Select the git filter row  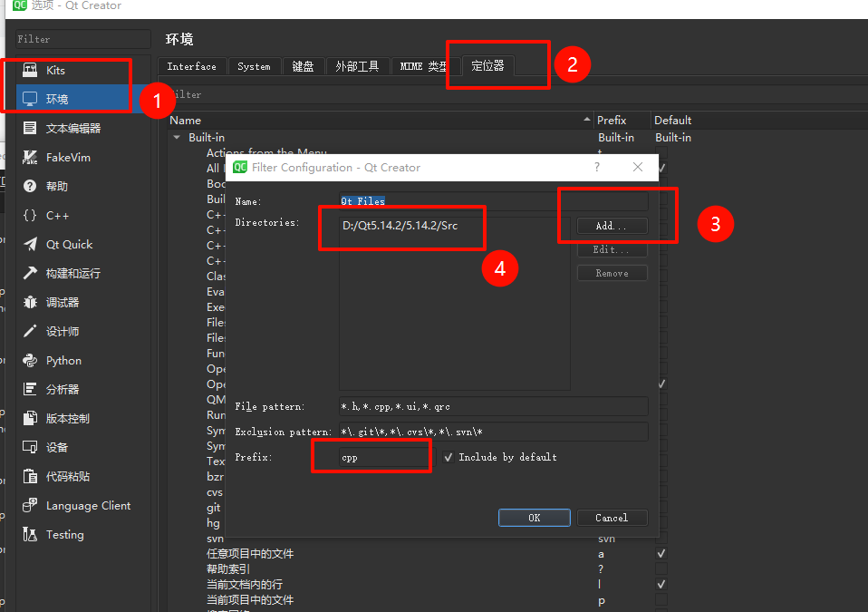point(214,508)
